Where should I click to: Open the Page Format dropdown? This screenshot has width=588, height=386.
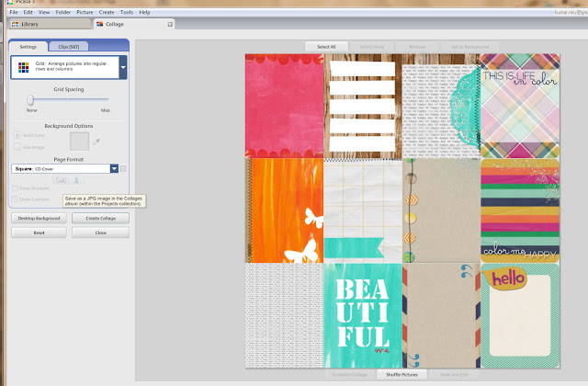[x=114, y=168]
